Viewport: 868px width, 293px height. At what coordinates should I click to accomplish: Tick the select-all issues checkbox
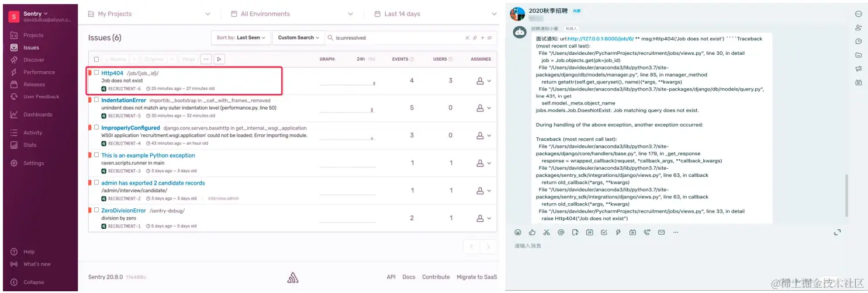(x=96, y=59)
